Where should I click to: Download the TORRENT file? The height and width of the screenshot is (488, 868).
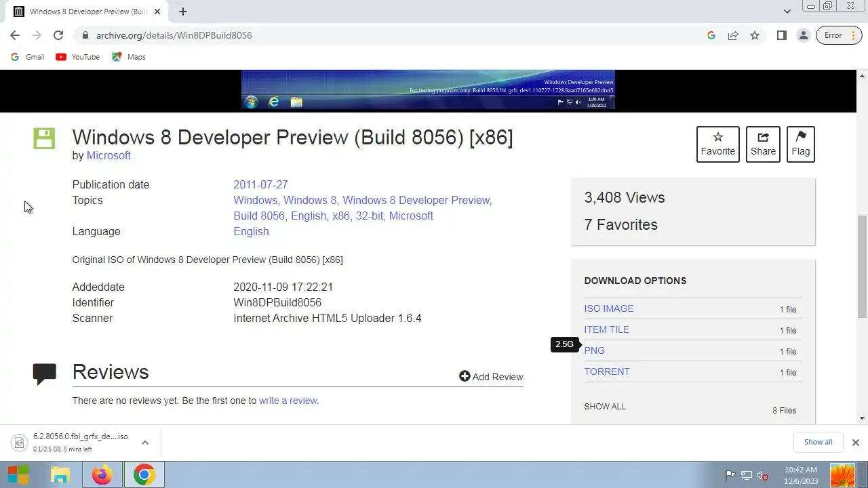(x=607, y=371)
